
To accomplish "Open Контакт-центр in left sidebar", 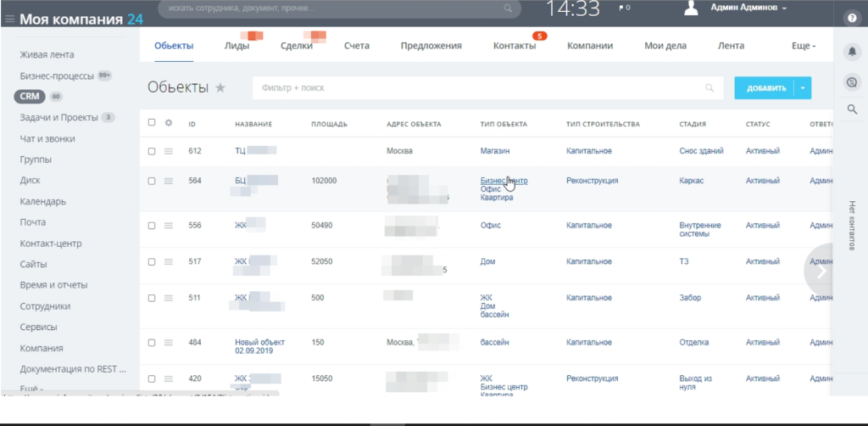I will pyautogui.click(x=51, y=244).
